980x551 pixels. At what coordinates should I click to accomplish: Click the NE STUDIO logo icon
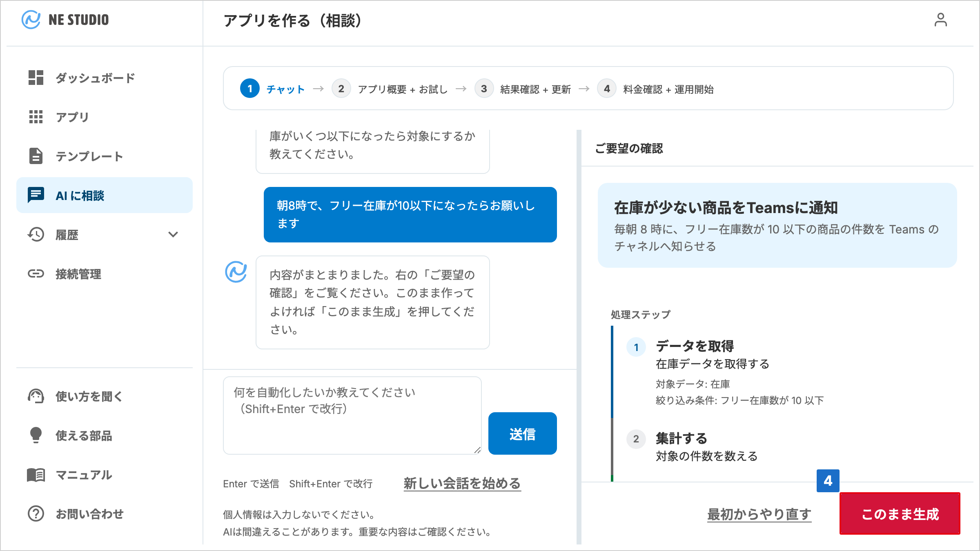point(31,20)
